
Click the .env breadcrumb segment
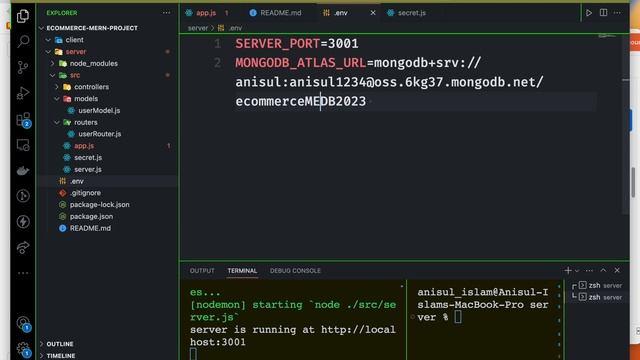[x=230, y=28]
